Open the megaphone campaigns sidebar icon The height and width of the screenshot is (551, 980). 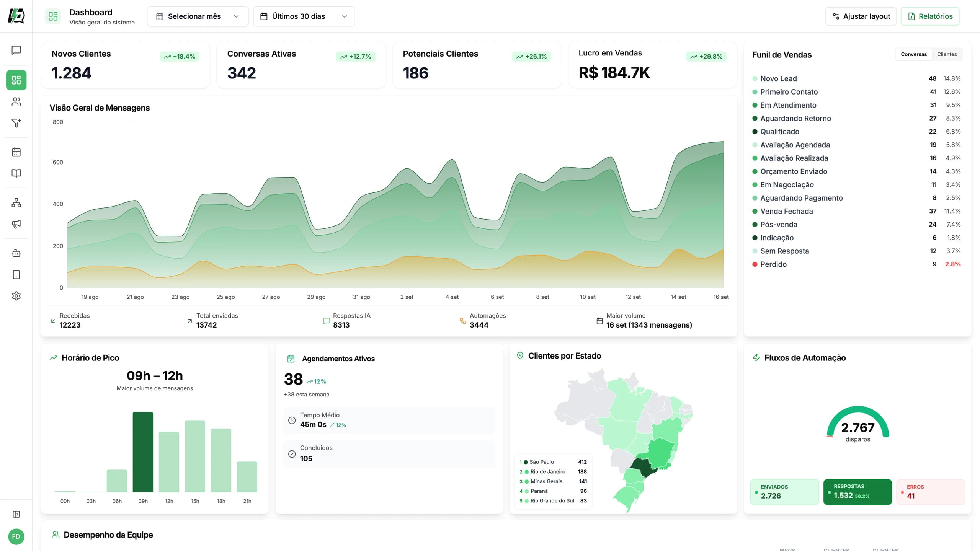coord(16,224)
